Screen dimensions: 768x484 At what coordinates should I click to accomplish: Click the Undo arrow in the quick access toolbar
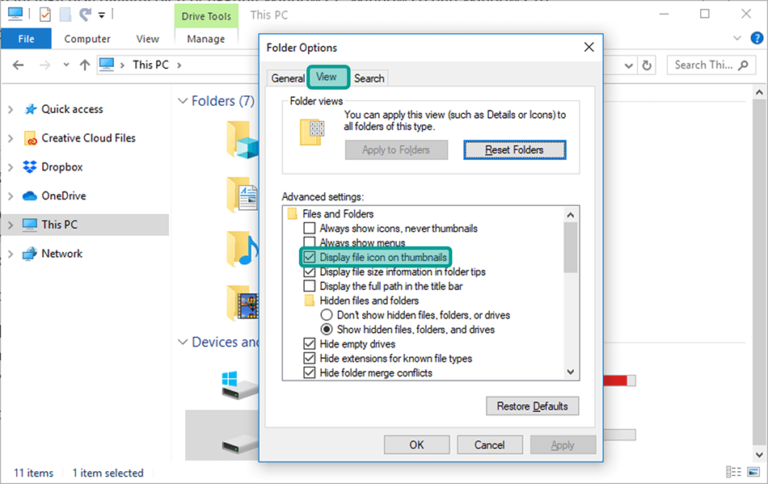pos(85,15)
